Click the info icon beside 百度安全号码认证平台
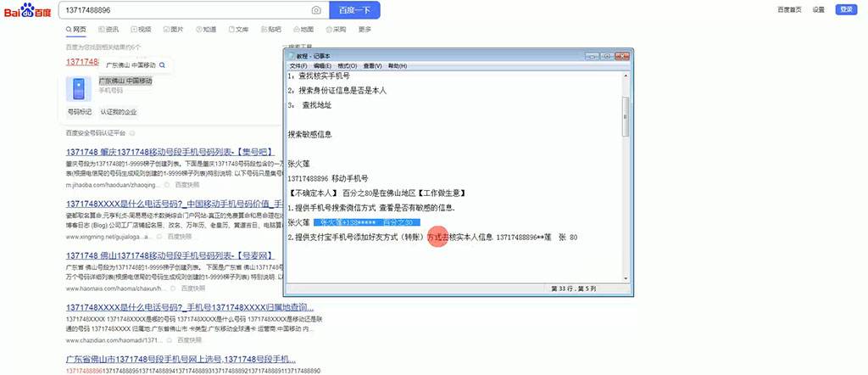868x375 pixels. click(x=132, y=133)
